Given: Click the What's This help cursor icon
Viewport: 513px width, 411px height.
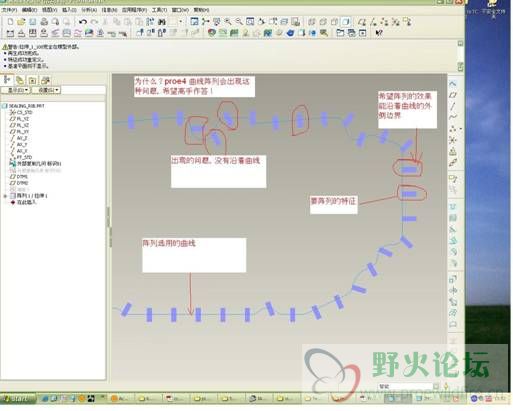Looking at the screenshot, I should point(379,33).
